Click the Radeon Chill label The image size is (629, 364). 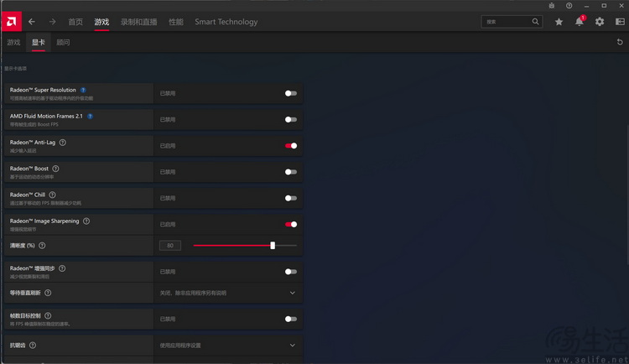coord(28,195)
